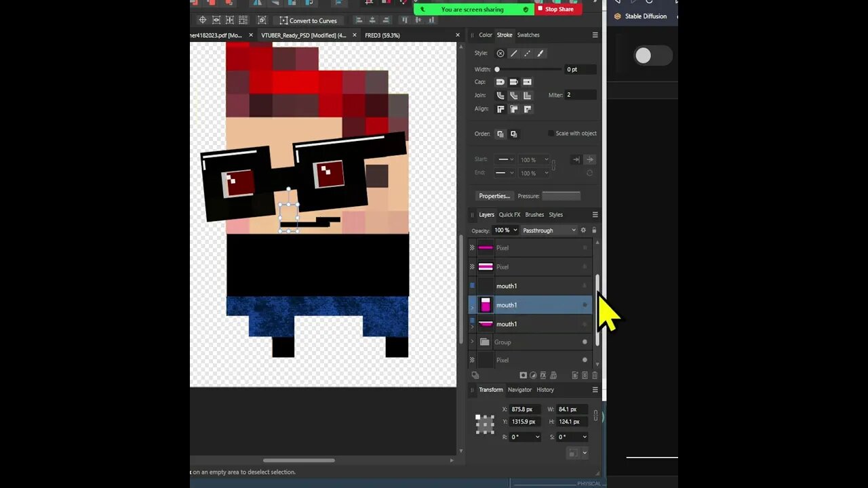Open the Layers panel options menu

[x=595, y=214]
